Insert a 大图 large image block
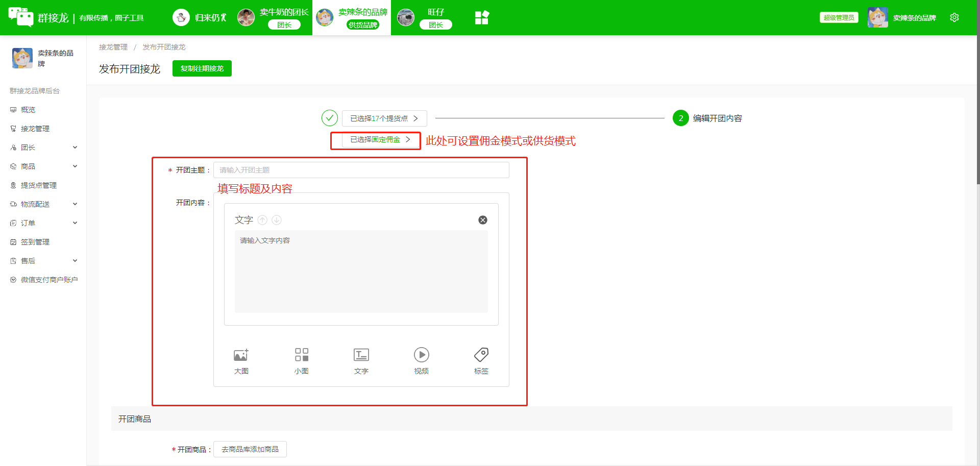Viewport: 980px width, 466px height. 241,361
